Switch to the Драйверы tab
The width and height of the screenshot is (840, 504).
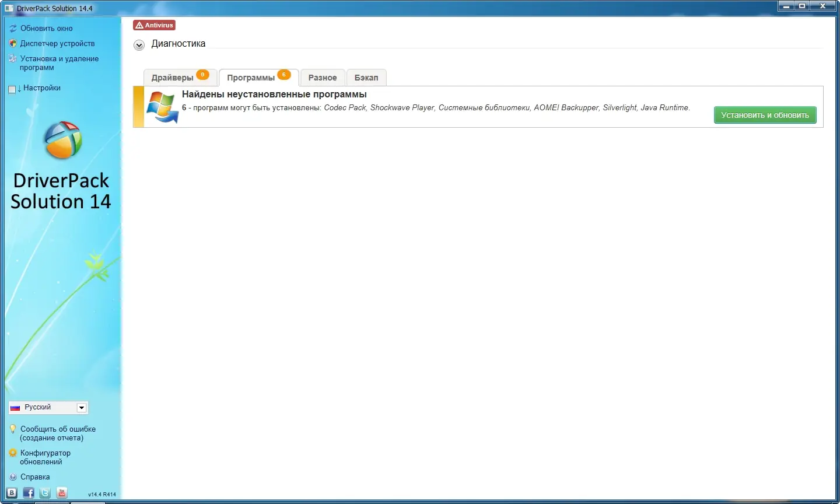point(180,78)
